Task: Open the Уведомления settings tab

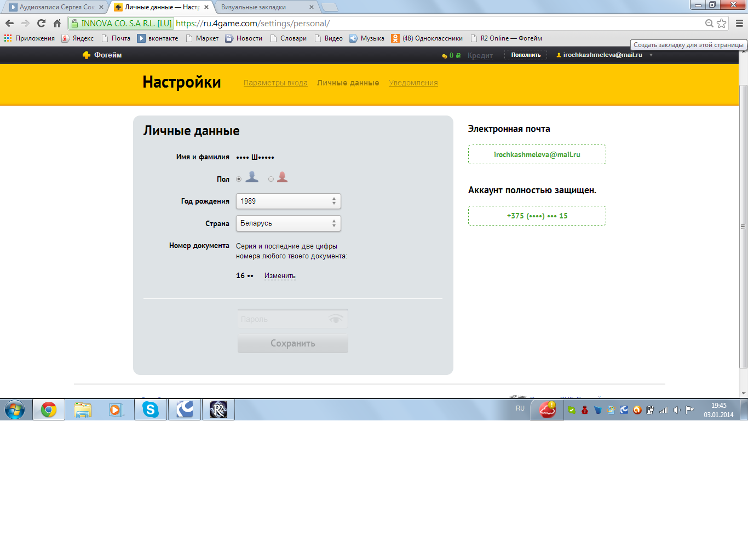Action: pyautogui.click(x=413, y=83)
